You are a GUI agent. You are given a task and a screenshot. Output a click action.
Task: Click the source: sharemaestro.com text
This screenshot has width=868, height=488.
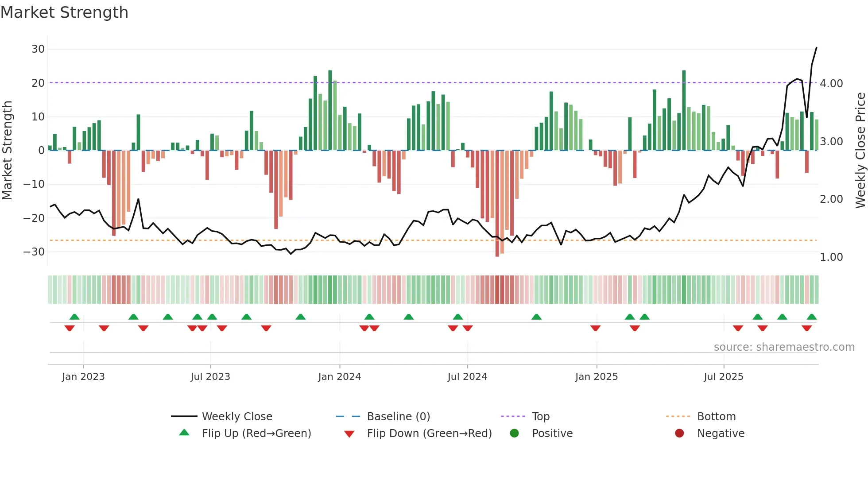click(784, 347)
